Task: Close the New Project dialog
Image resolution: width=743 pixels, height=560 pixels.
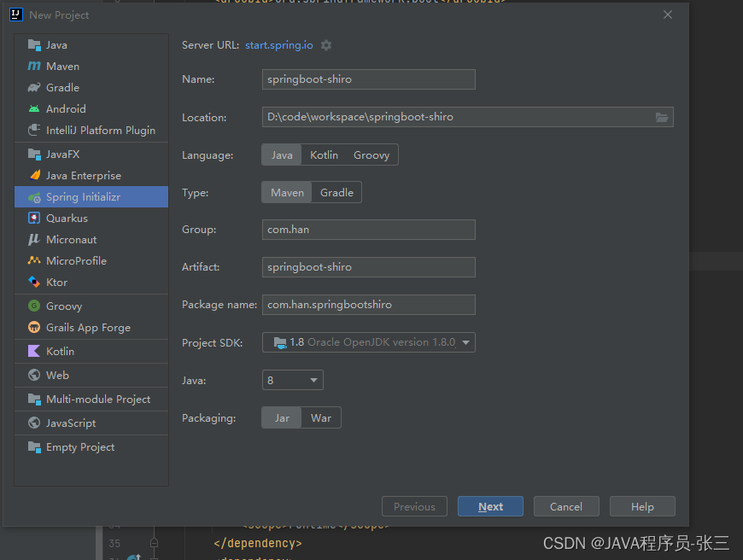Action: [x=668, y=15]
